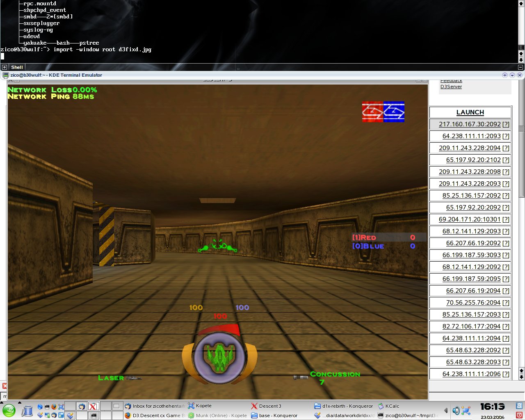The image size is (525, 420).
Task: Switch to the Shell tab
Action: pyautogui.click(x=17, y=67)
